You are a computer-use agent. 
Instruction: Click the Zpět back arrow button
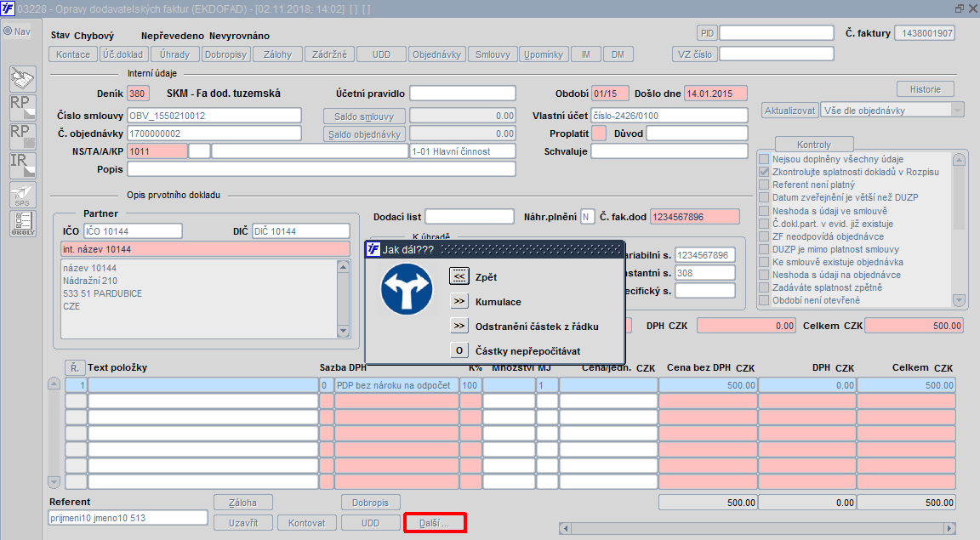[x=459, y=276]
